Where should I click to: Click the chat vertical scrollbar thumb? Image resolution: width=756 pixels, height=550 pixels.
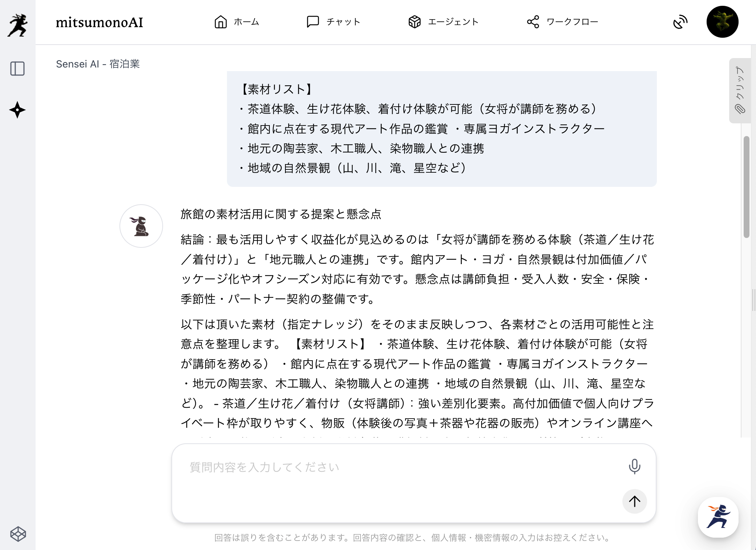[x=747, y=187]
